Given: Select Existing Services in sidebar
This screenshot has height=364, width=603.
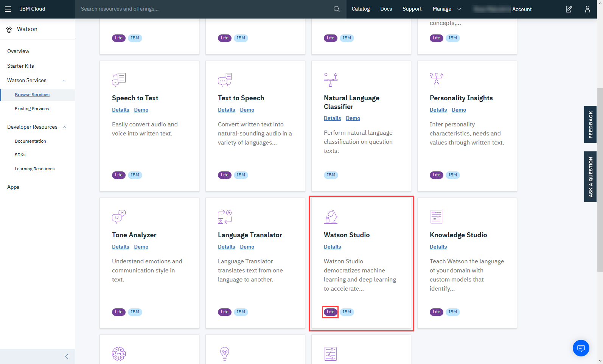Looking at the screenshot, I should tap(32, 109).
